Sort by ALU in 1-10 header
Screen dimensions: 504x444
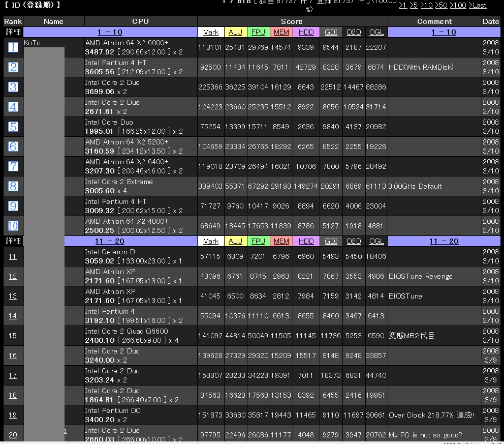[235, 32]
